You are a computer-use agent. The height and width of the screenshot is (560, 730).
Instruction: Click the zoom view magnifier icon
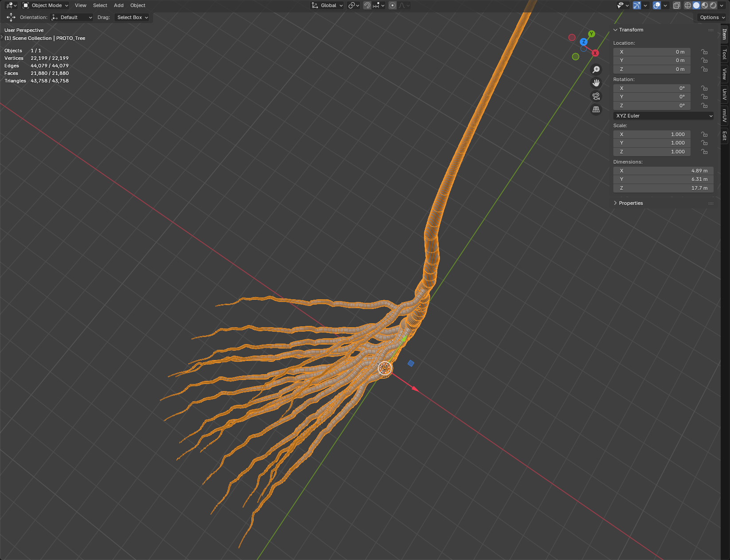[596, 70]
